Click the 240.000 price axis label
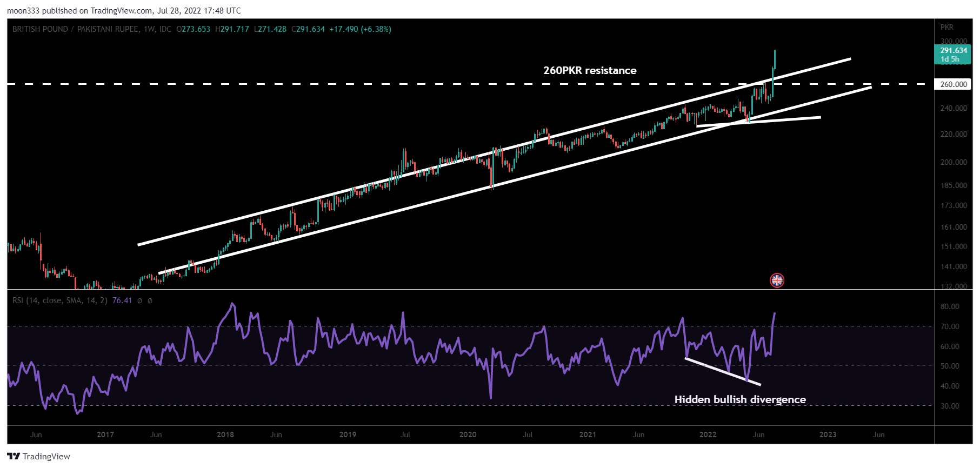Screen dimensions: 980x468 (x=954, y=108)
